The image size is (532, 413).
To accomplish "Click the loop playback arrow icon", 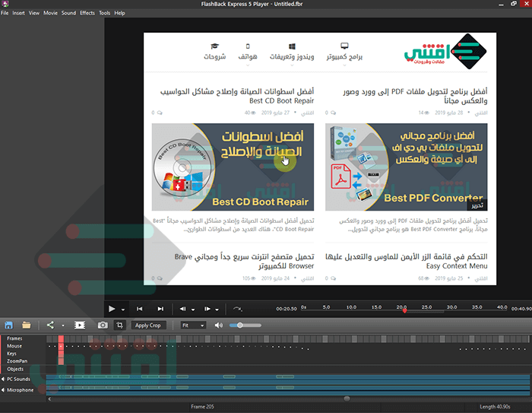I will 237,309.
